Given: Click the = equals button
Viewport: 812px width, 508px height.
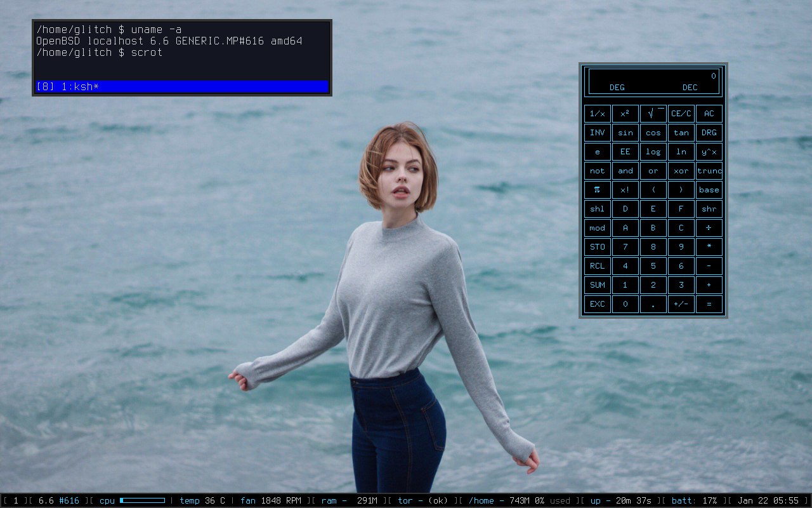Looking at the screenshot, I should 709,304.
